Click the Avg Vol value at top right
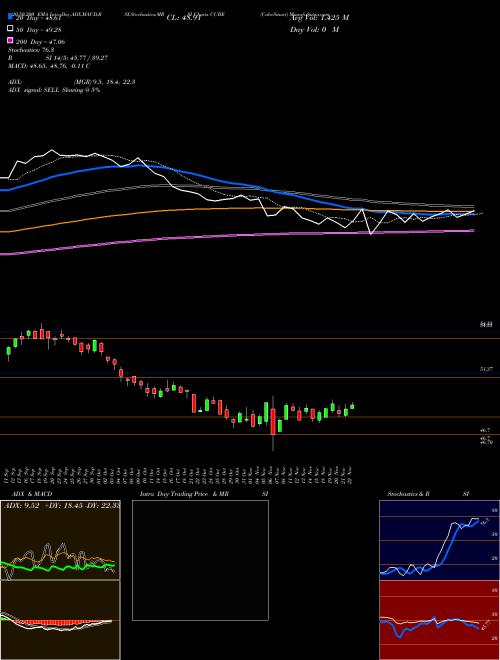Screen dimensions: 500x660 319,18
